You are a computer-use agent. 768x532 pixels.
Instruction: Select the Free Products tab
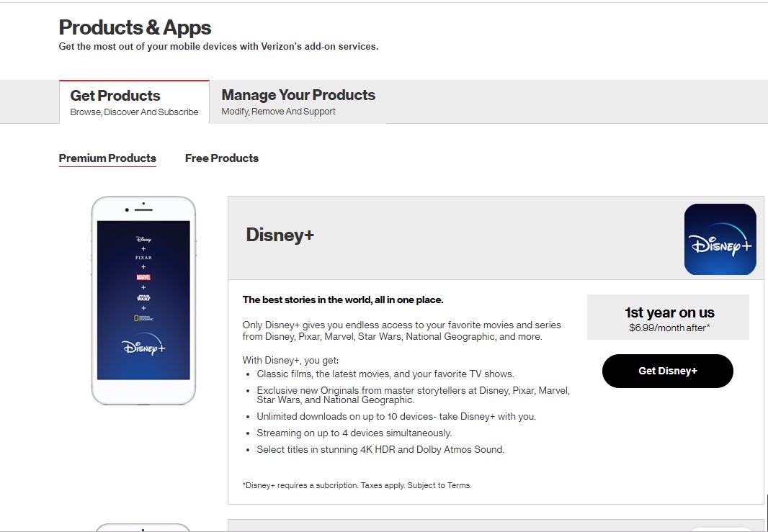tap(221, 158)
